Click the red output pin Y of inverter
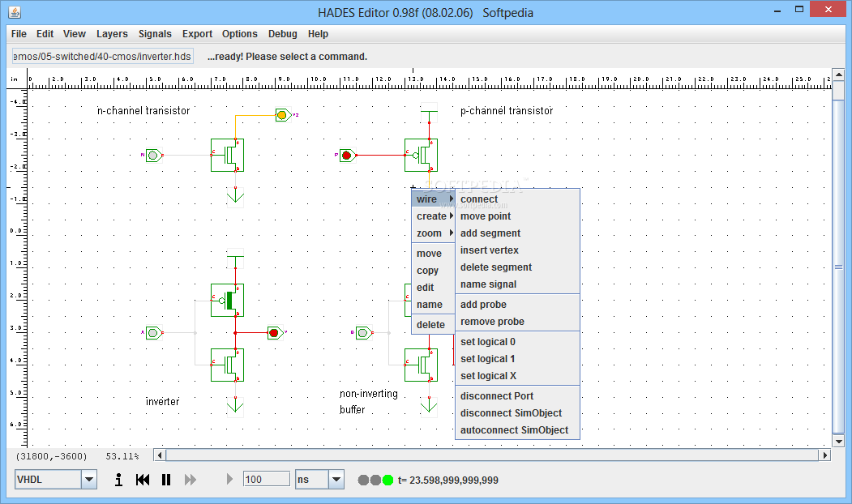The height and width of the screenshot is (504, 852). [275, 332]
